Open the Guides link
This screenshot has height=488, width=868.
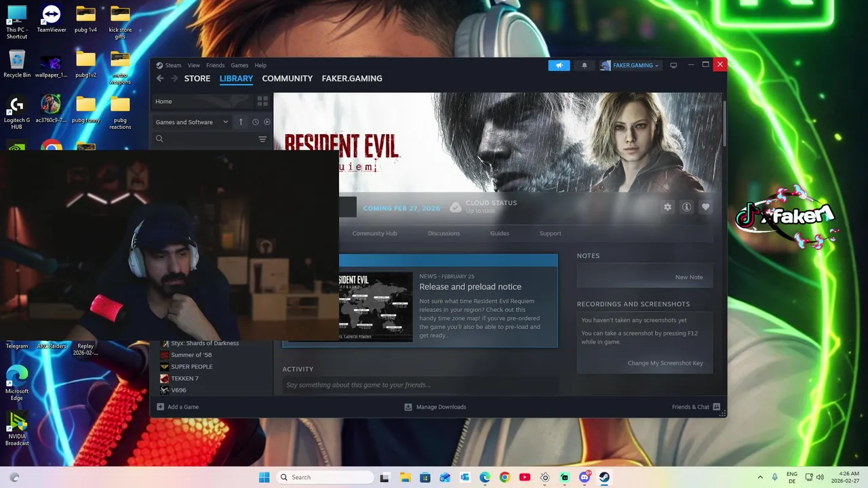(500, 233)
